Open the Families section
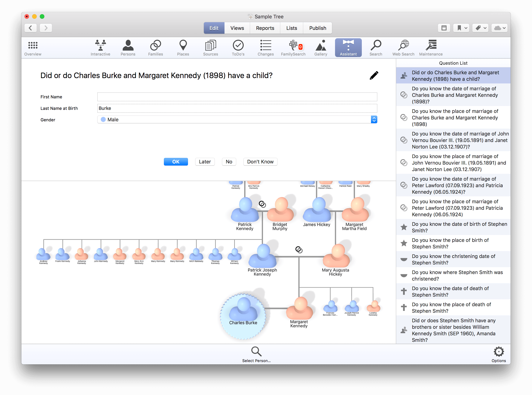The height and width of the screenshot is (395, 532). point(155,48)
